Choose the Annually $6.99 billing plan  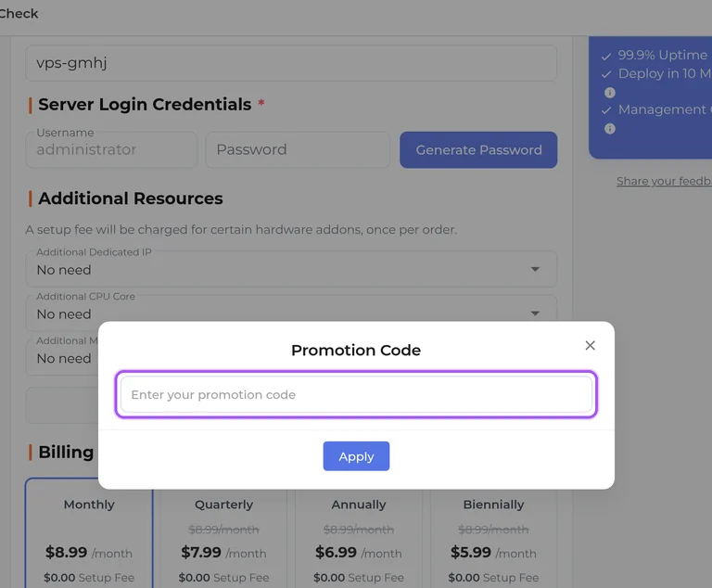click(x=359, y=539)
